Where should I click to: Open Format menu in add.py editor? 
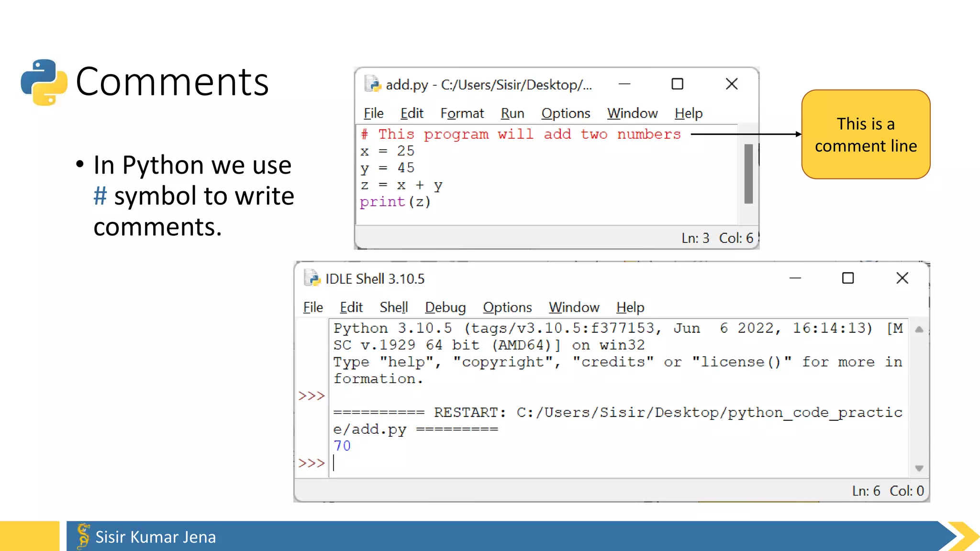click(x=462, y=113)
